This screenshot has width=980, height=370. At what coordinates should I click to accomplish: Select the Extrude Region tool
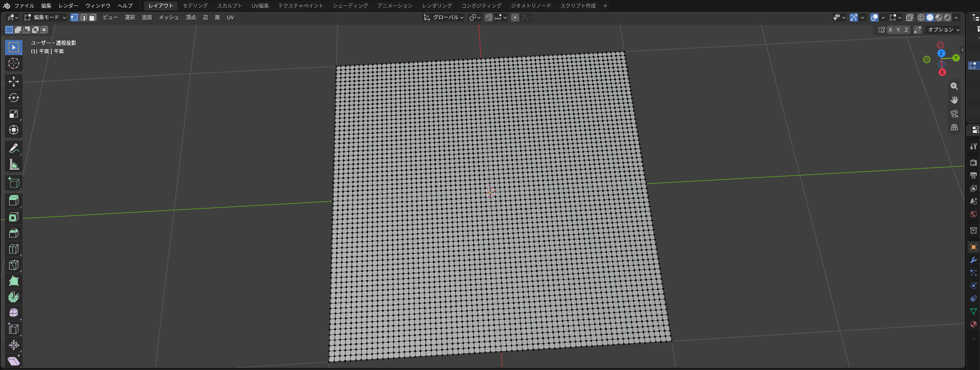click(14, 200)
